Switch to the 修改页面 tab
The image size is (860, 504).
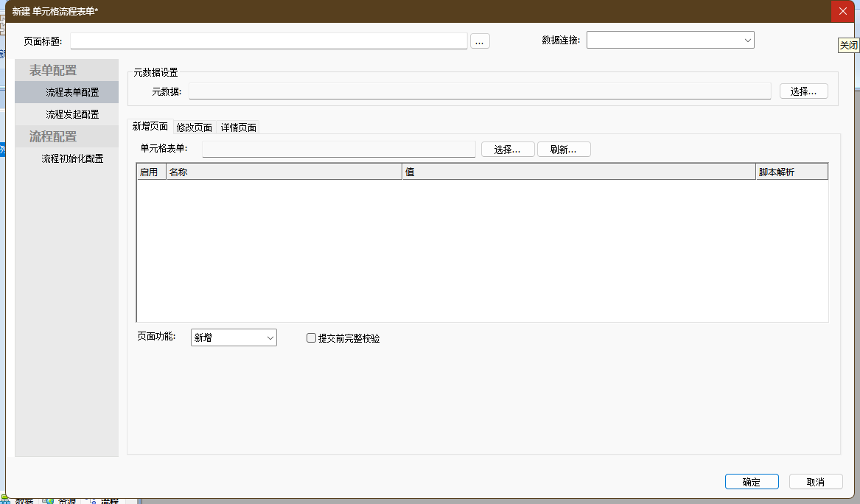tap(195, 127)
